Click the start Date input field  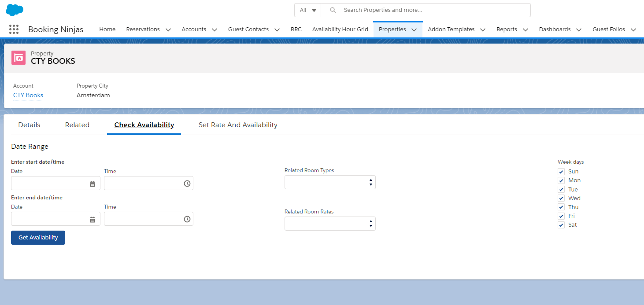[x=56, y=184]
